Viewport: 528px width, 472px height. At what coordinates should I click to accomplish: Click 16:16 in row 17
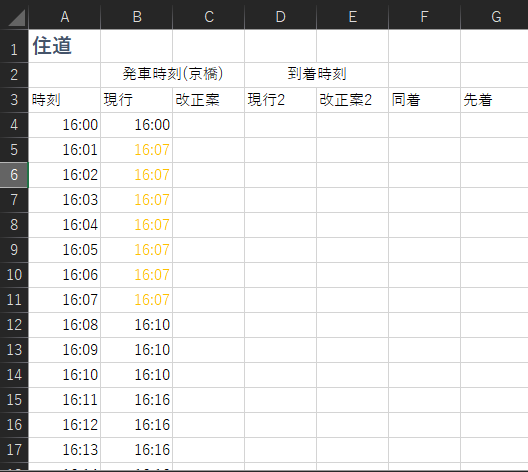point(137,450)
